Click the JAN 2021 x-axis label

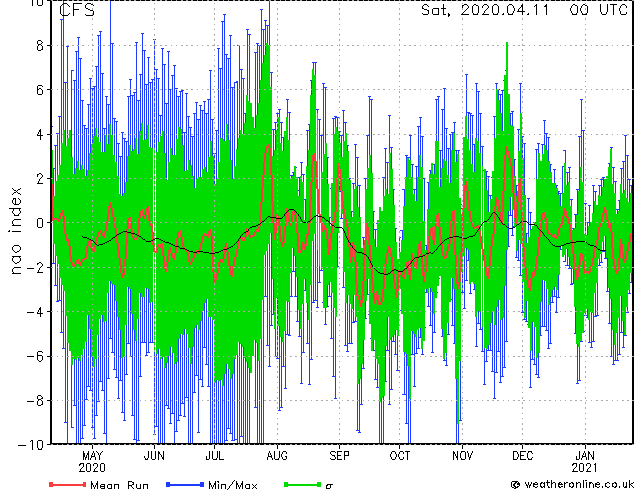tap(585, 462)
